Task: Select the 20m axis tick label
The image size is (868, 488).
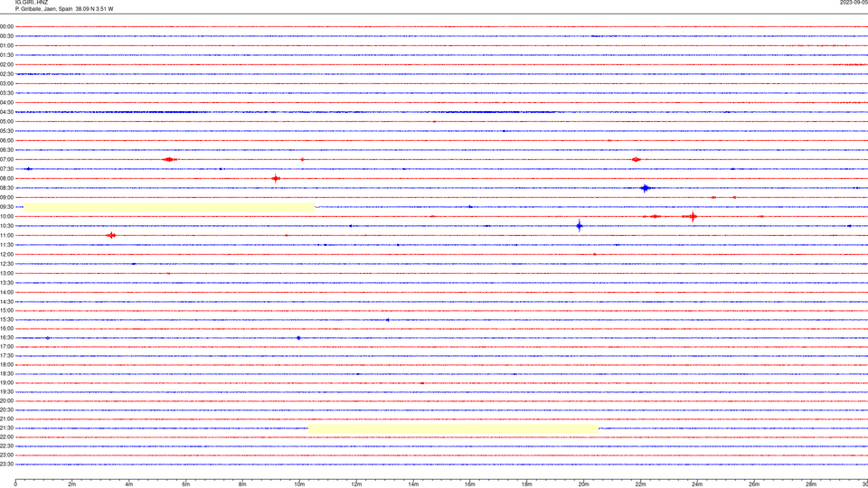Action: (x=584, y=484)
